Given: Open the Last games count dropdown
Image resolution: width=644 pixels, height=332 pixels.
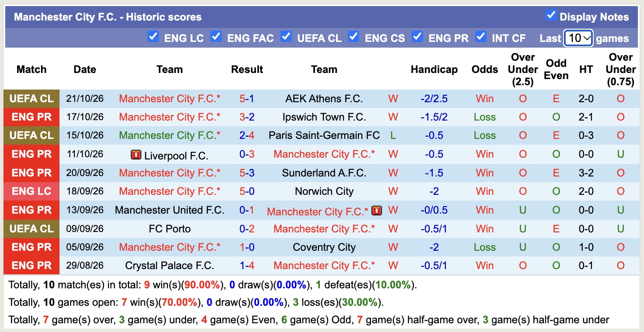Looking at the screenshot, I should [x=578, y=38].
